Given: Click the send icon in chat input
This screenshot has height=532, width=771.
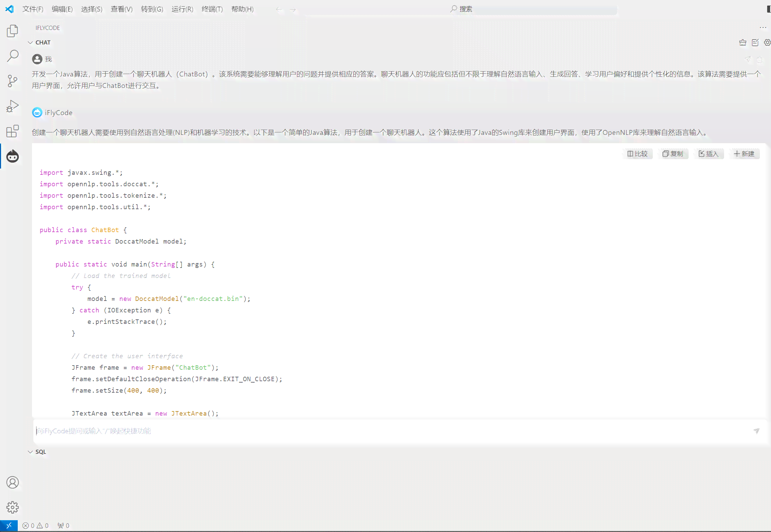Looking at the screenshot, I should coord(756,431).
